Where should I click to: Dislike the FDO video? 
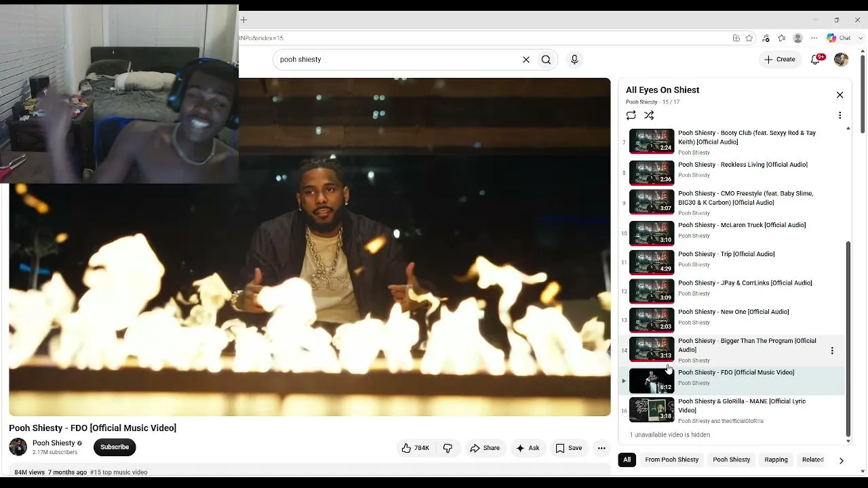coord(448,448)
